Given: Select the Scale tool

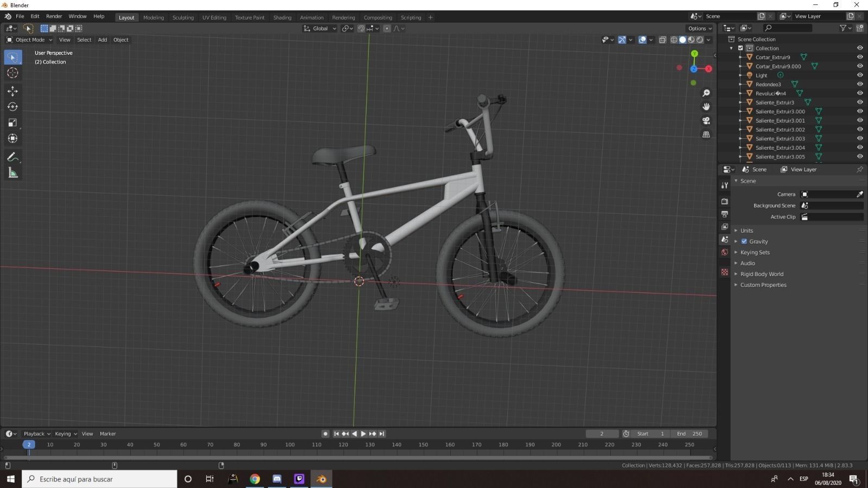Looking at the screenshot, I should (13, 123).
